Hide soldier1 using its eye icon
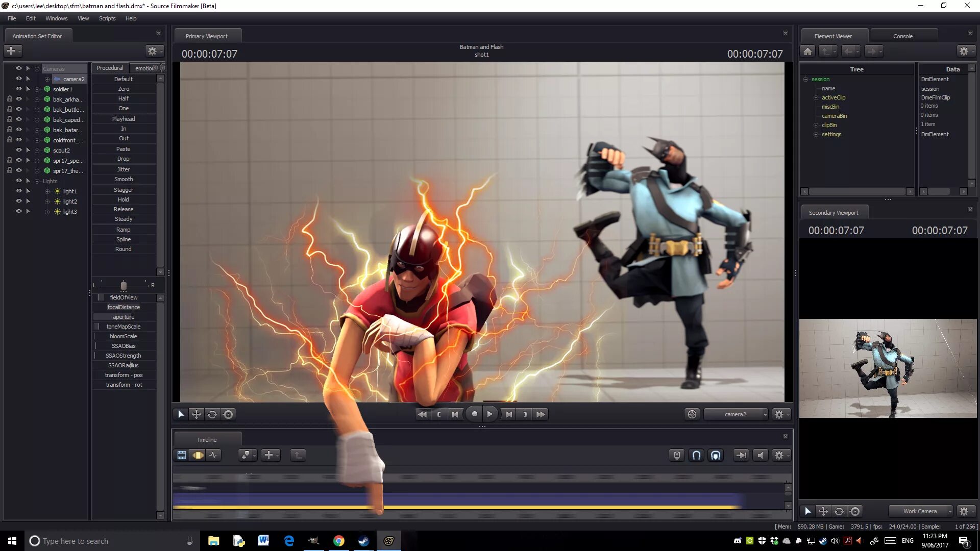This screenshot has height=551, width=980. click(19, 89)
